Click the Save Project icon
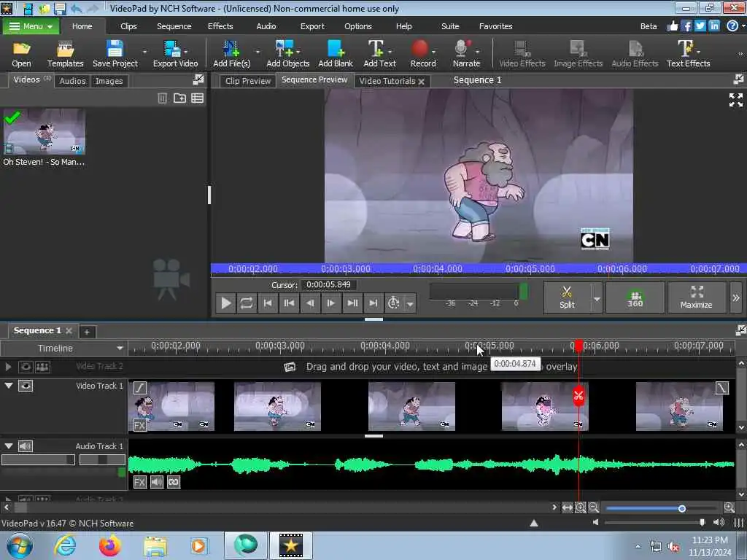 tap(115, 53)
